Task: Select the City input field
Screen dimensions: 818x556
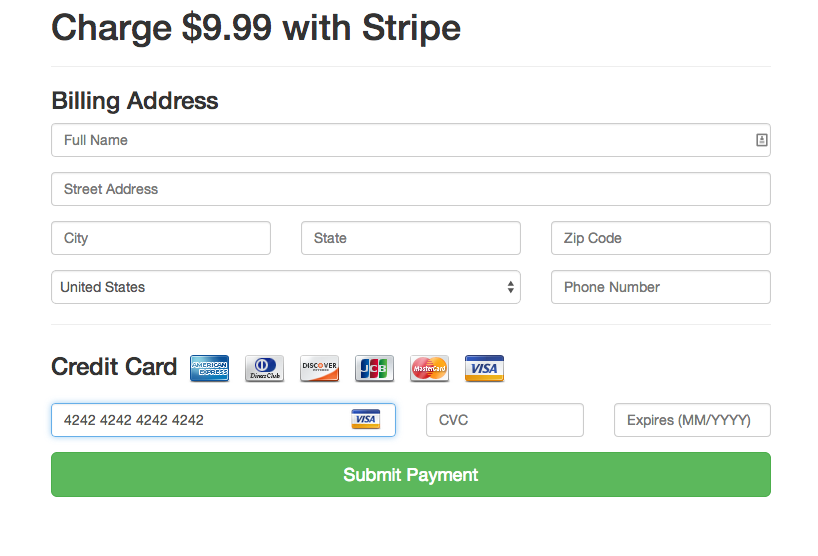Action: click(x=160, y=238)
